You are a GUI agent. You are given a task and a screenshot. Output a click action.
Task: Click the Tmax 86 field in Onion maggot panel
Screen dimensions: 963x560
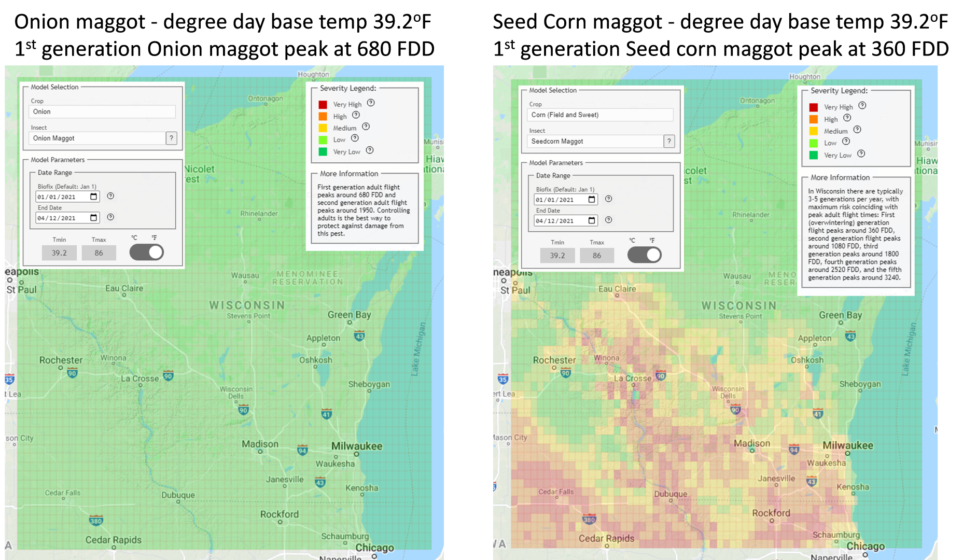pos(99,253)
